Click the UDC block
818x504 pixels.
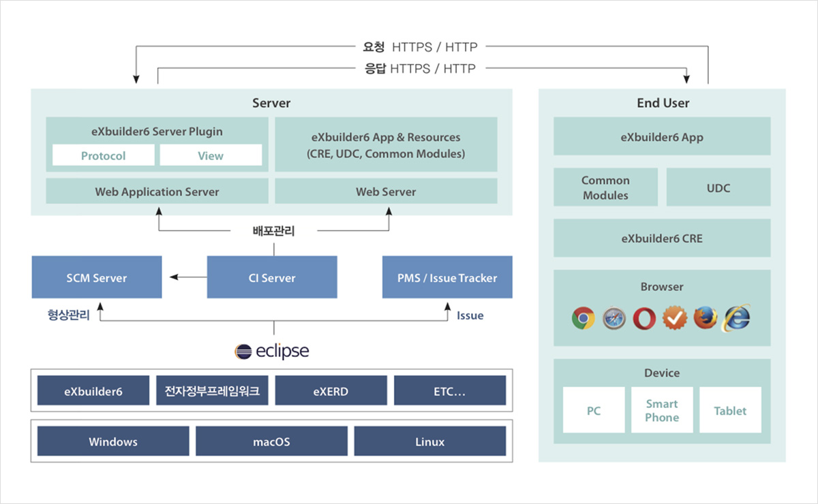718,187
